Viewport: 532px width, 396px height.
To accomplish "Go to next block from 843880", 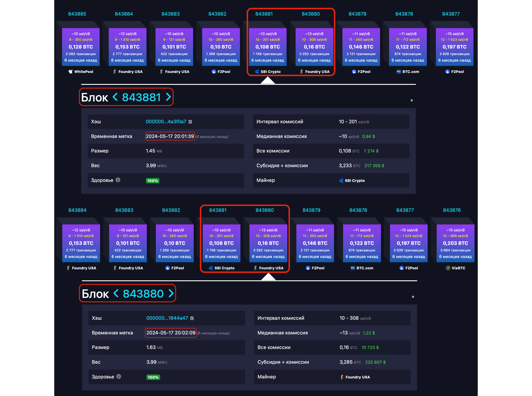I will point(116,293).
